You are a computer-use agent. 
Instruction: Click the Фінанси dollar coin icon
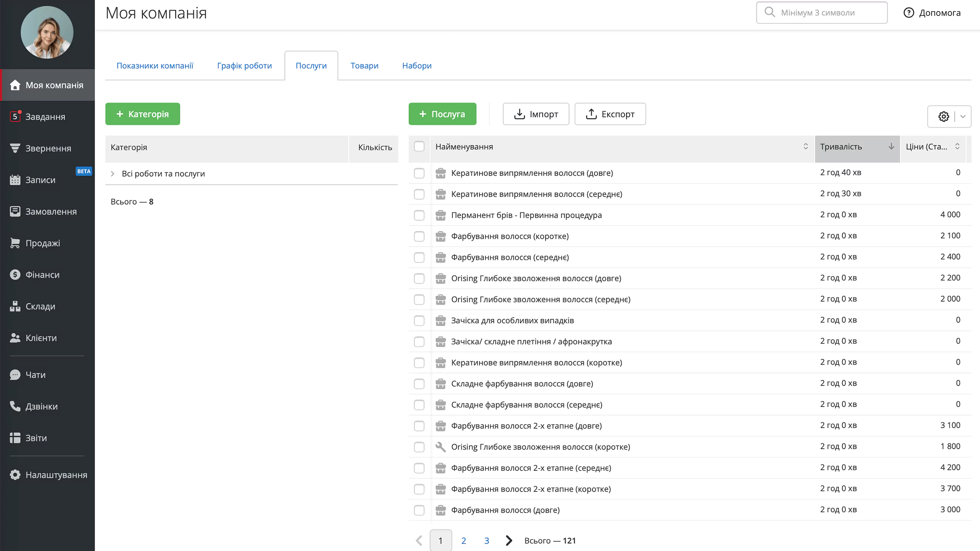(15, 275)
